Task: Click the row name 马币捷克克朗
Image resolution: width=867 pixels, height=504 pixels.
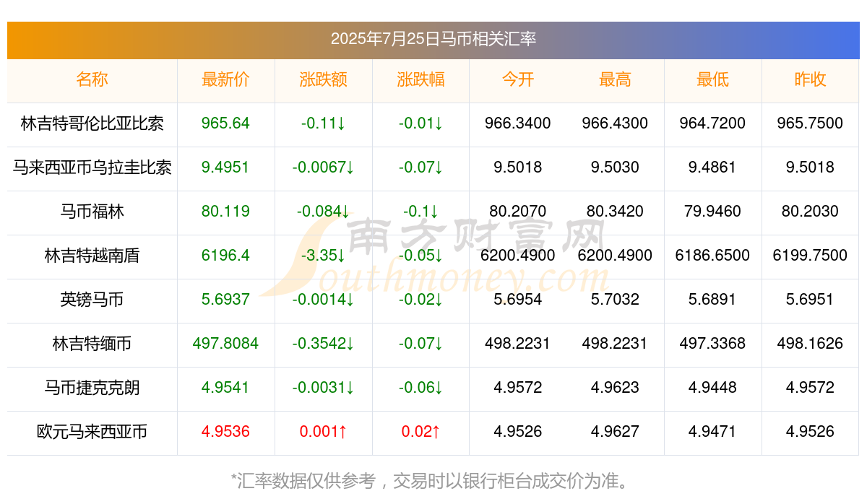Action: click(92, 388)
